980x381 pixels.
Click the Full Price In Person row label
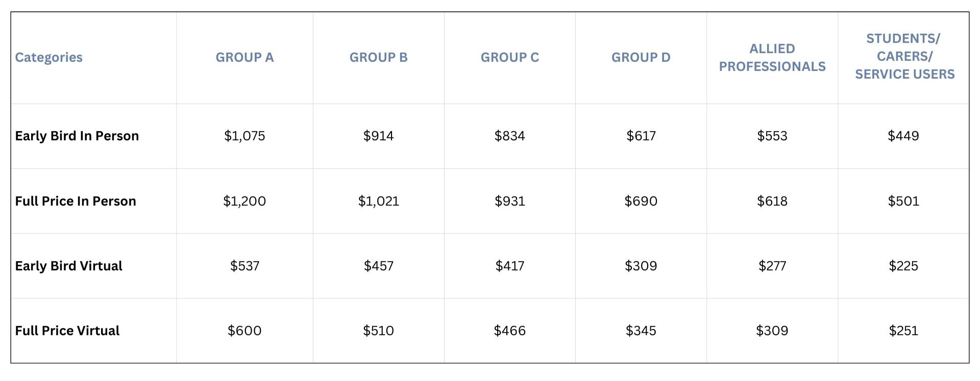point(76,201)
